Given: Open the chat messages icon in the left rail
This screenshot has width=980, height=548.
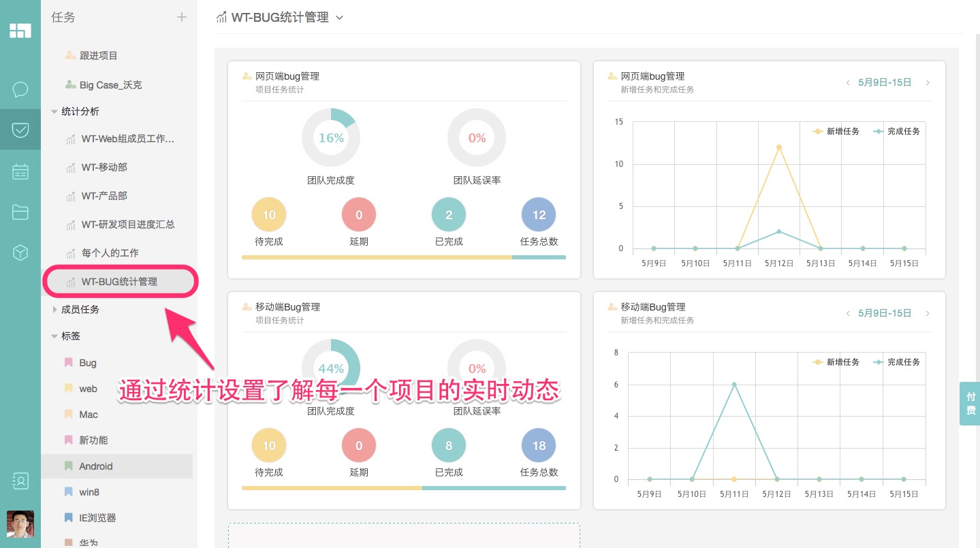Looking at the screenshot, I should (x=20, y=89).
